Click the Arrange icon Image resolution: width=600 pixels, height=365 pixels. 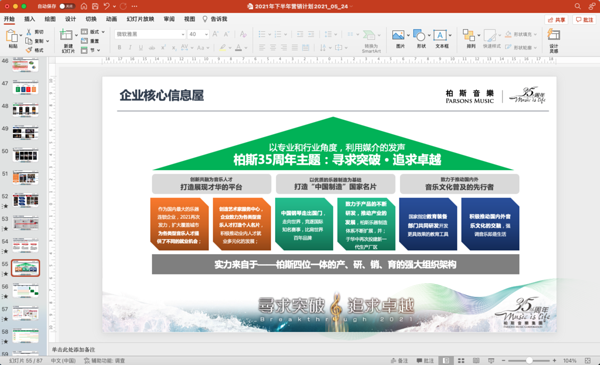point(469,35)
